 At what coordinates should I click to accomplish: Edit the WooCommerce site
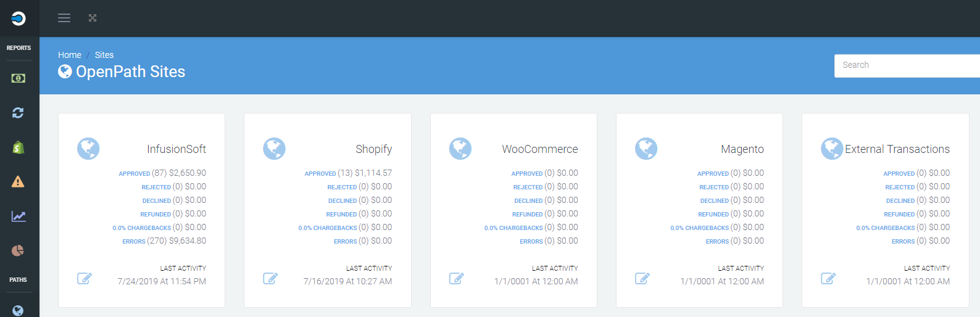tap(457, 278)
